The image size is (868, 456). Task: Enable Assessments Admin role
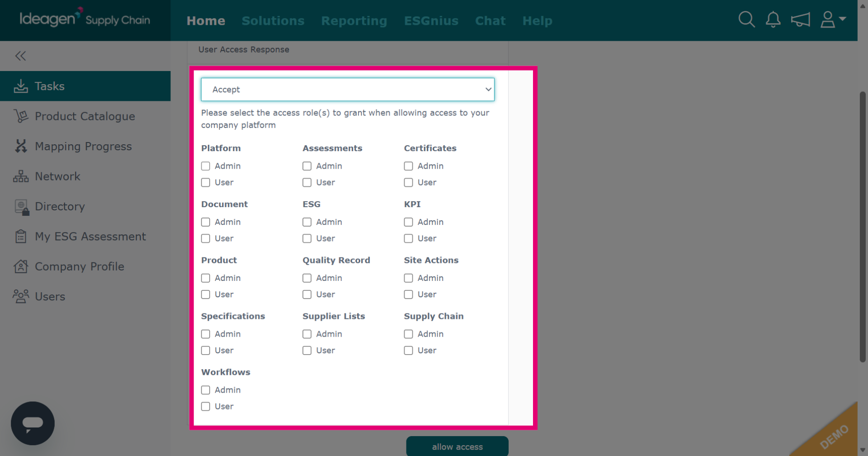(307, 166)
